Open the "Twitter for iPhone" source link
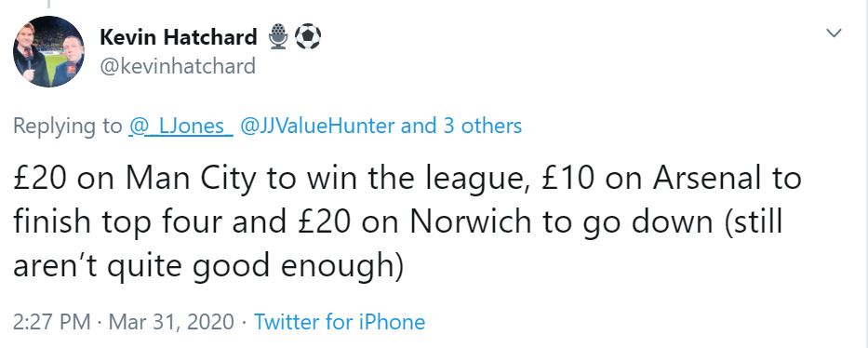The image size is (868, 348). pyautogui.click(x=340, y=321)
